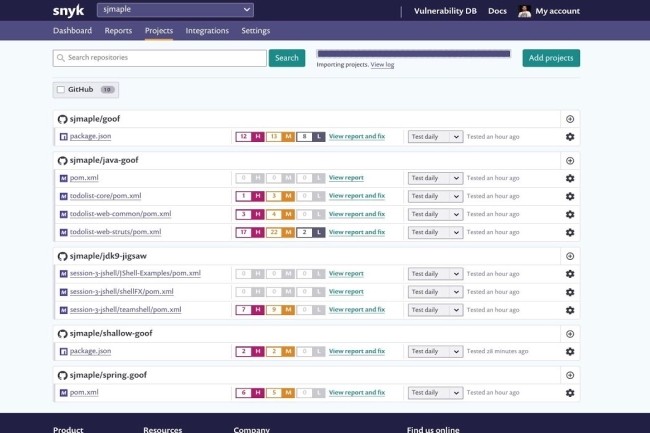This screenshot has width=650, height=433.
Task: Click the importing projects progress bar
Action: click(x=414, y=54)
